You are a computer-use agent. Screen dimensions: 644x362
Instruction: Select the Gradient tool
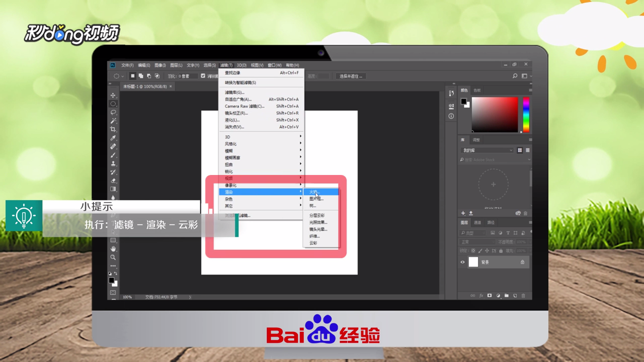tap(113, 190)
